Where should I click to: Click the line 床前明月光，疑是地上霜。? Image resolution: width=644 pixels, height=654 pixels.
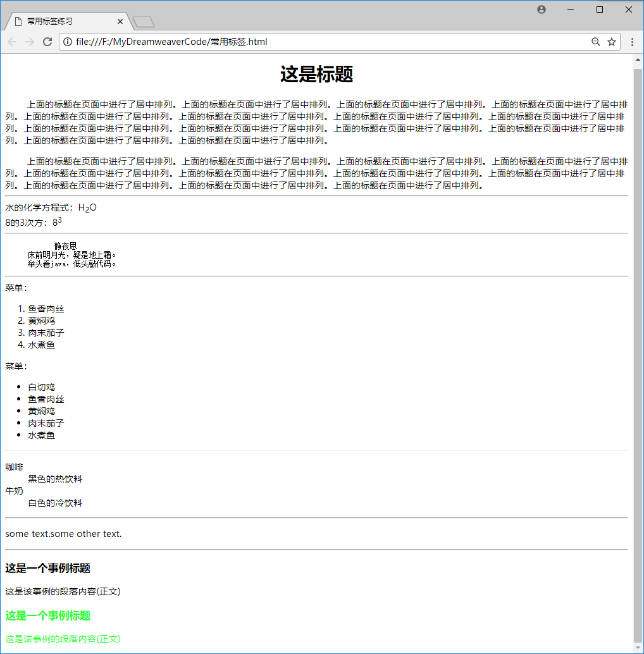[71, 255]
